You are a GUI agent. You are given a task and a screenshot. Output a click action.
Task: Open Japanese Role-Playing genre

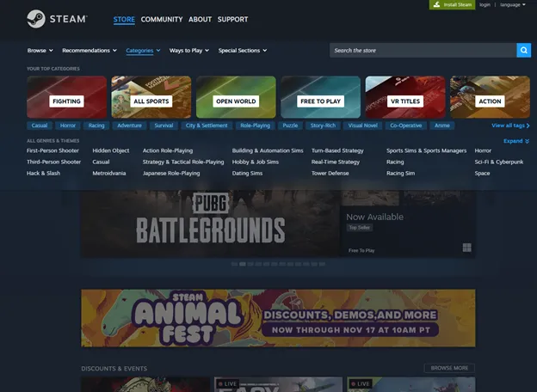click(x=171, y=173)
